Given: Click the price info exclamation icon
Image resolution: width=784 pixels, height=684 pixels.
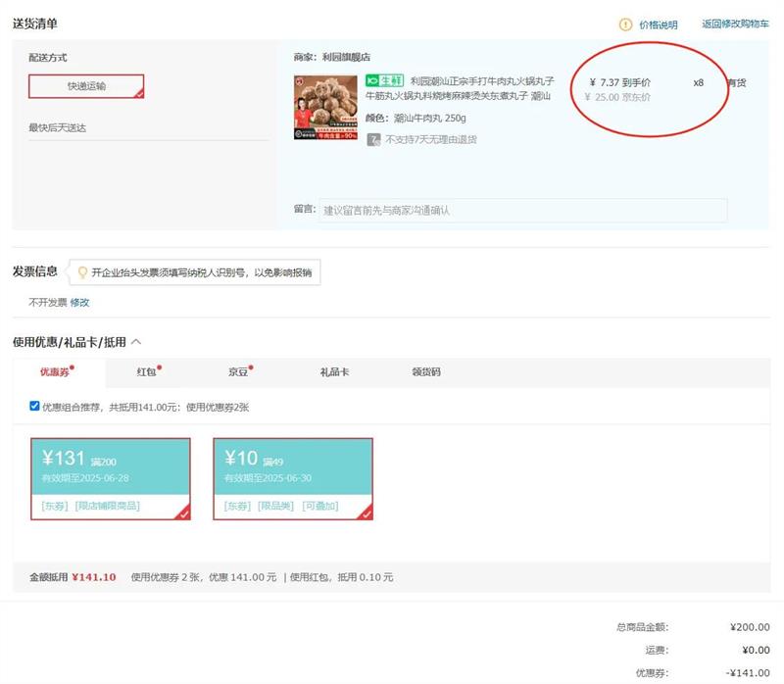Looking at the screenshot, I should [625, 24].
